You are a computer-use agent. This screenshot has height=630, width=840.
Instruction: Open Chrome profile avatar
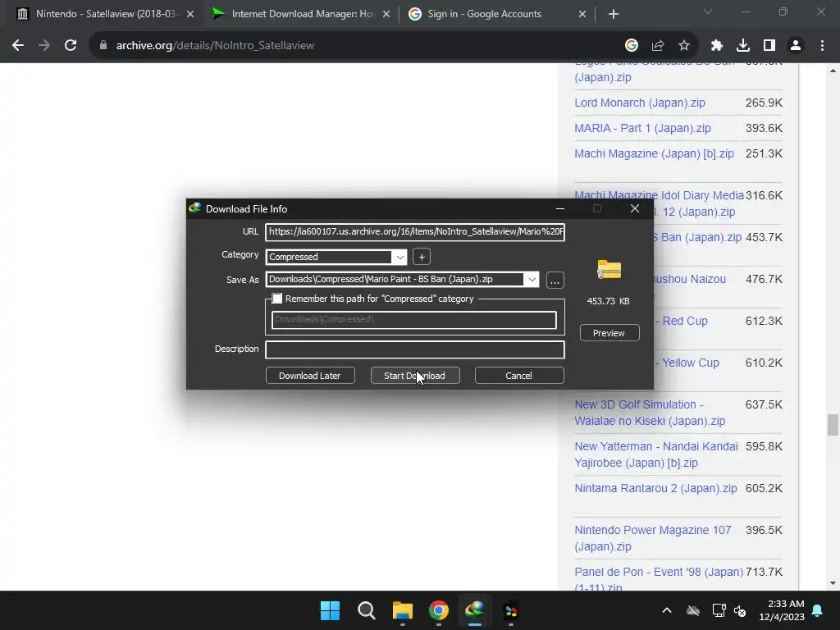tap(796, 46)
